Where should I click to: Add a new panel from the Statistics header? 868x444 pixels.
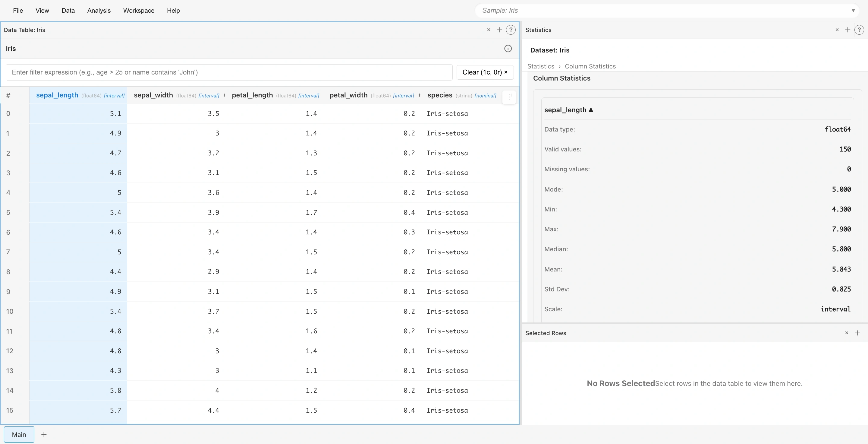pos(848,30)
